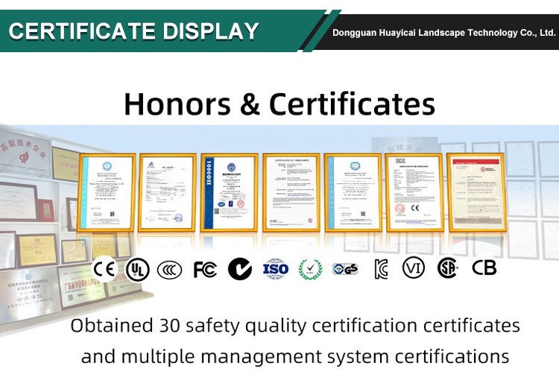
Task: Click the Honors & Certificates heading
Action: (279, 103)
